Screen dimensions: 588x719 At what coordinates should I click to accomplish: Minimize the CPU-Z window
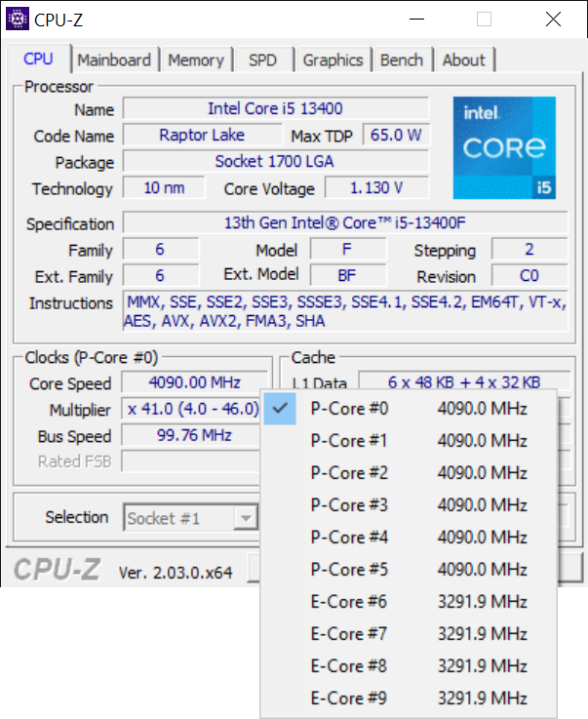pos(416,20)
